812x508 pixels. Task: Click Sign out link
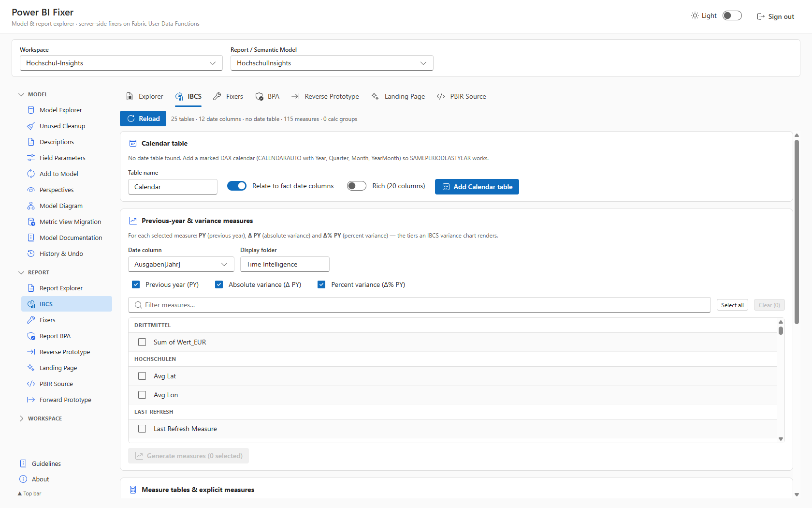coord(775,16)
